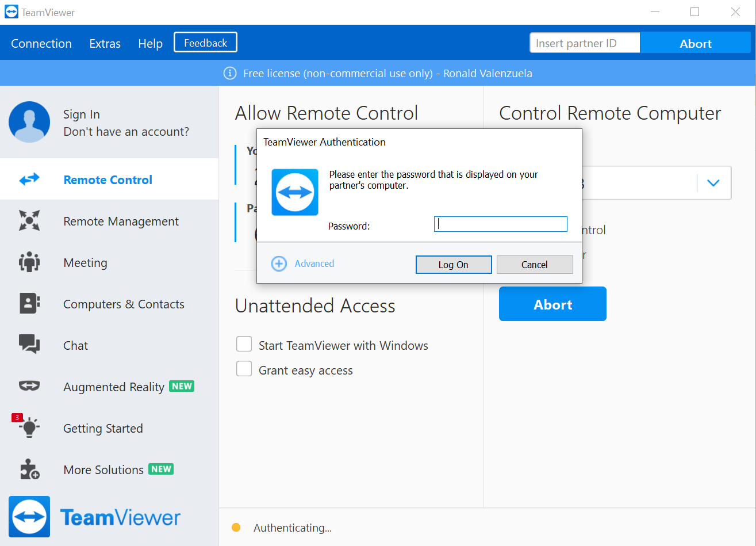Open the Remote Management section
Screen dimensions: 756x546
point(109,221)
